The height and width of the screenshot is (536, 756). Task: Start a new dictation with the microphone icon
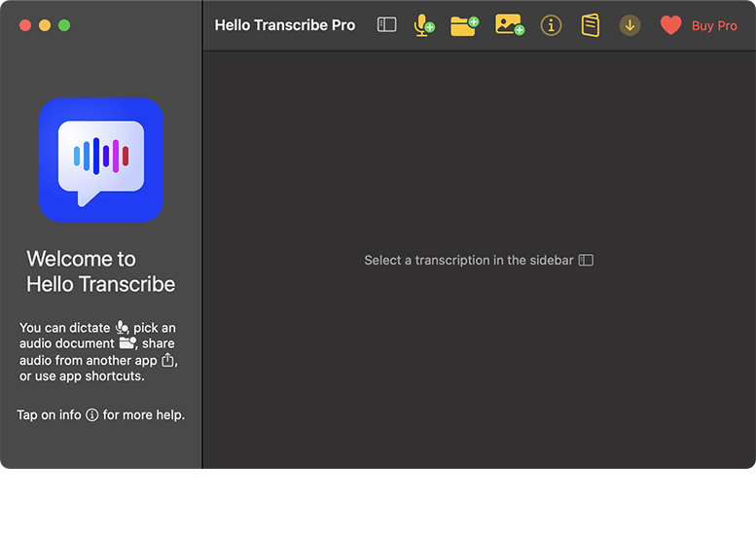tap(423, 25)
